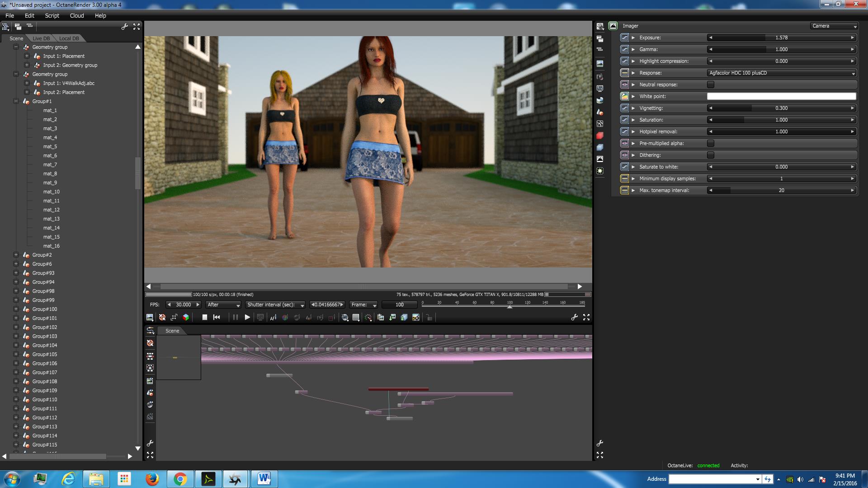Enable the Dithering checkbox
868x488 pixels.
point(711,155)
